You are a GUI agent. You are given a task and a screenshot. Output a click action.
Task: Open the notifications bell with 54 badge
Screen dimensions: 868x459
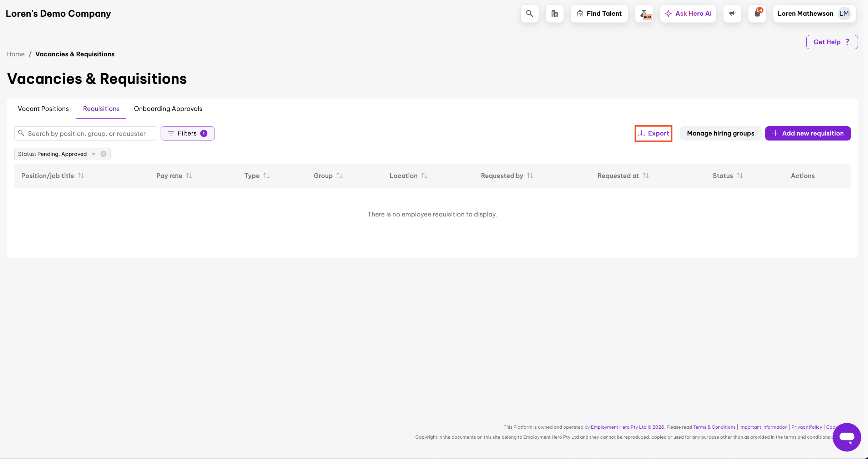click(757, 14)
